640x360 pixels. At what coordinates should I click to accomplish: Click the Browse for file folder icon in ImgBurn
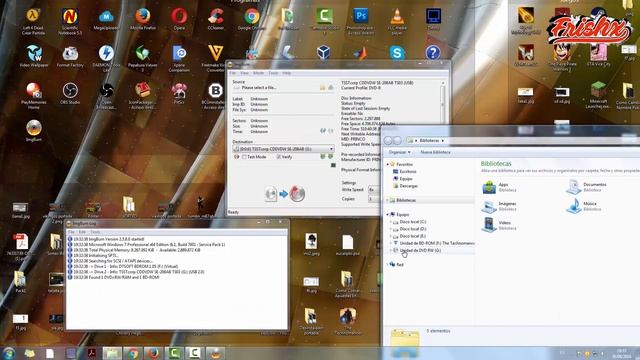(322, 88)
